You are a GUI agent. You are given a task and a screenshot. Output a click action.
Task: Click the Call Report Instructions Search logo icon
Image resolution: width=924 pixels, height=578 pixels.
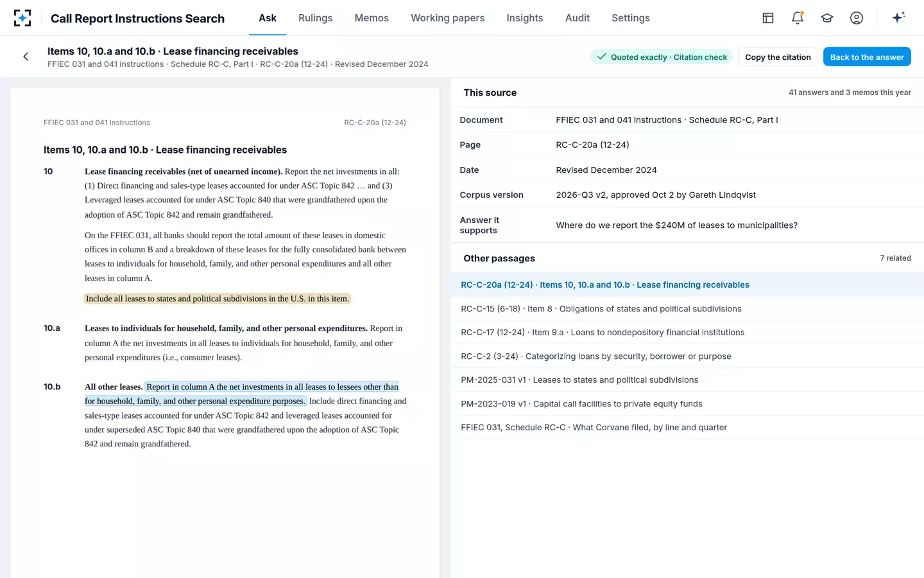[22, 18]
